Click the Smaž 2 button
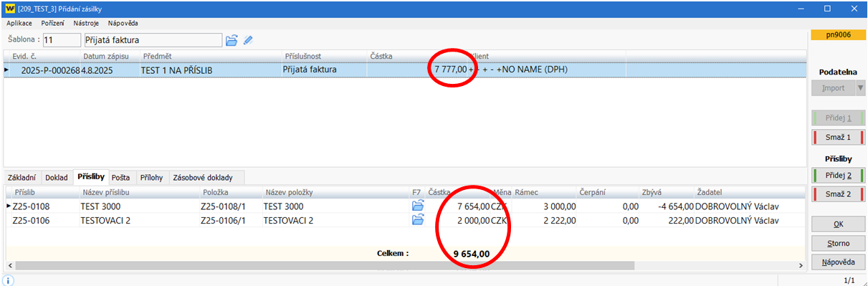This screenshot has width=868, height=286. click(x=839, y=194)
